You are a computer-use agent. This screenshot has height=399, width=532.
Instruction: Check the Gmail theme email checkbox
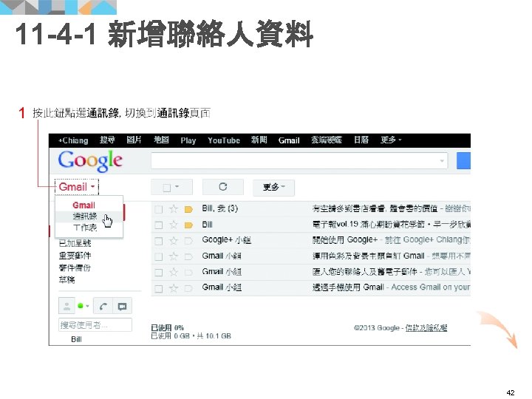pos(158,256)
